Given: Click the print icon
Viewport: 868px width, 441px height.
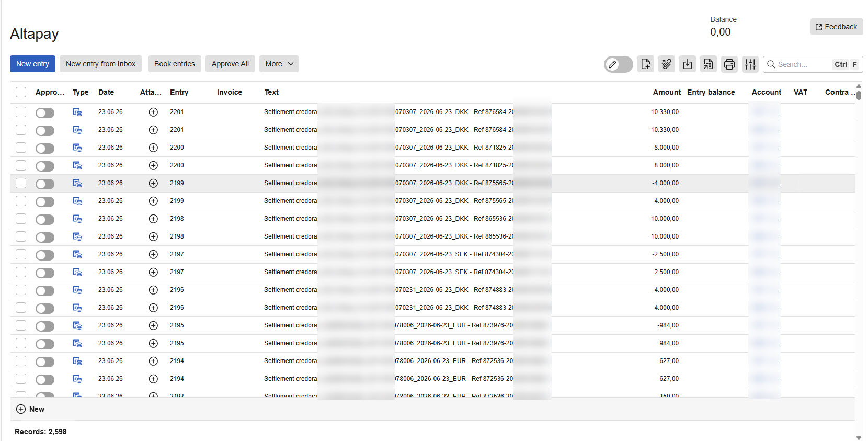Looking at the screenshot, I should coord(729,64).
